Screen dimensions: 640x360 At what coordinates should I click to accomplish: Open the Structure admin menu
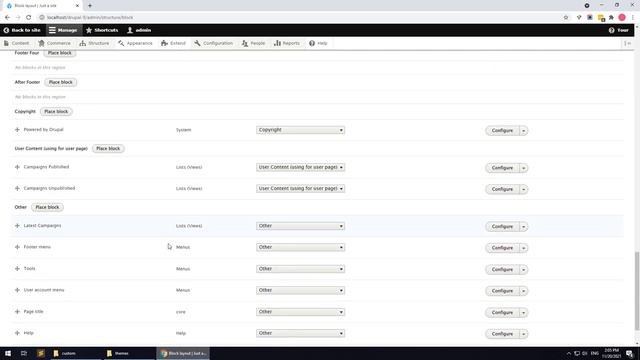point(95,43)
